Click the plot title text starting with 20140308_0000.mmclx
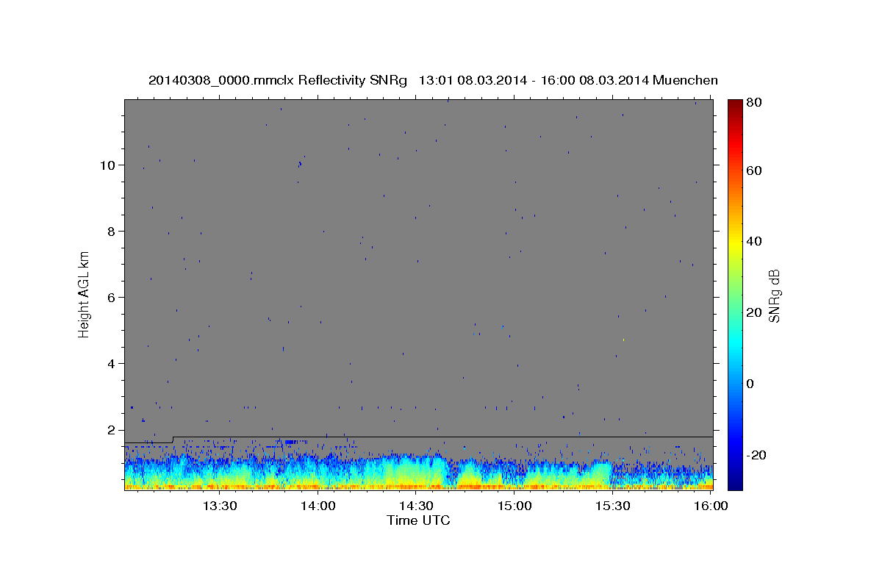Screen dimensions: 882x588 coord(433,80)
